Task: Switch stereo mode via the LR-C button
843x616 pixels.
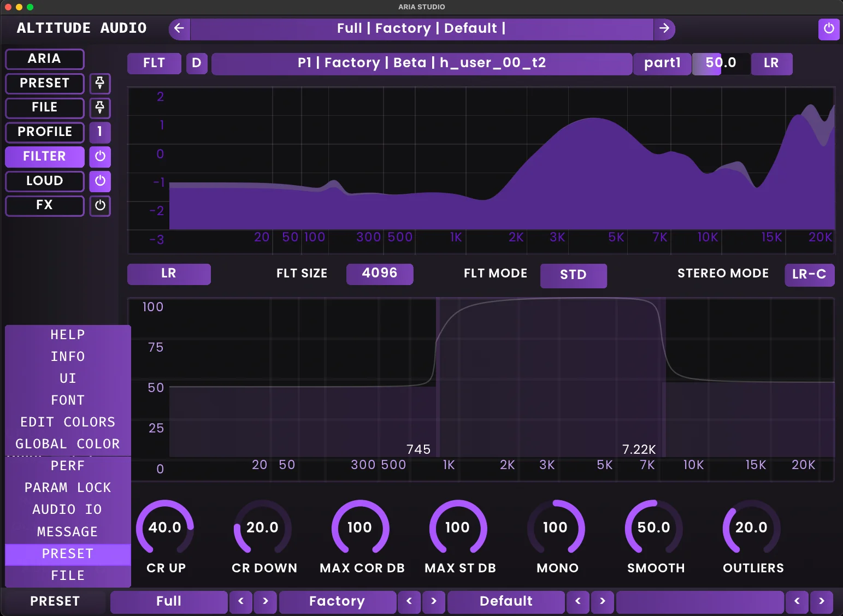Action: [x=809, y=275]
